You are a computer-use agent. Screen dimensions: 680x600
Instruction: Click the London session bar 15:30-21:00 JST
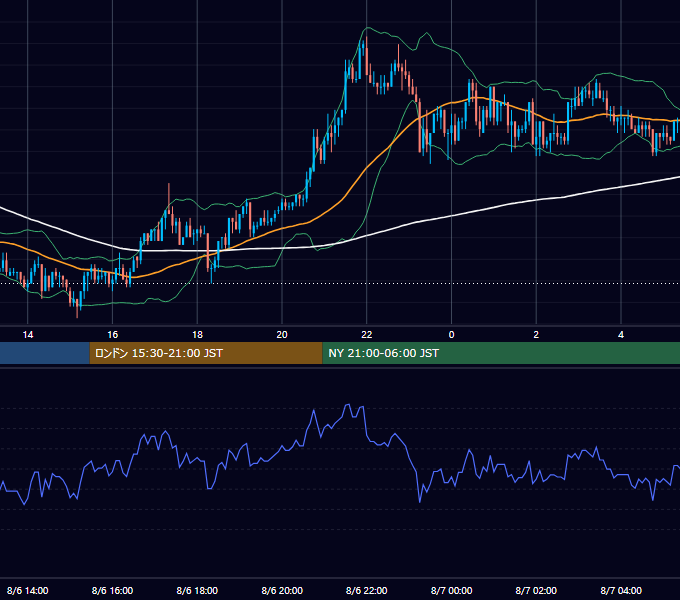[x=206, y=353]
